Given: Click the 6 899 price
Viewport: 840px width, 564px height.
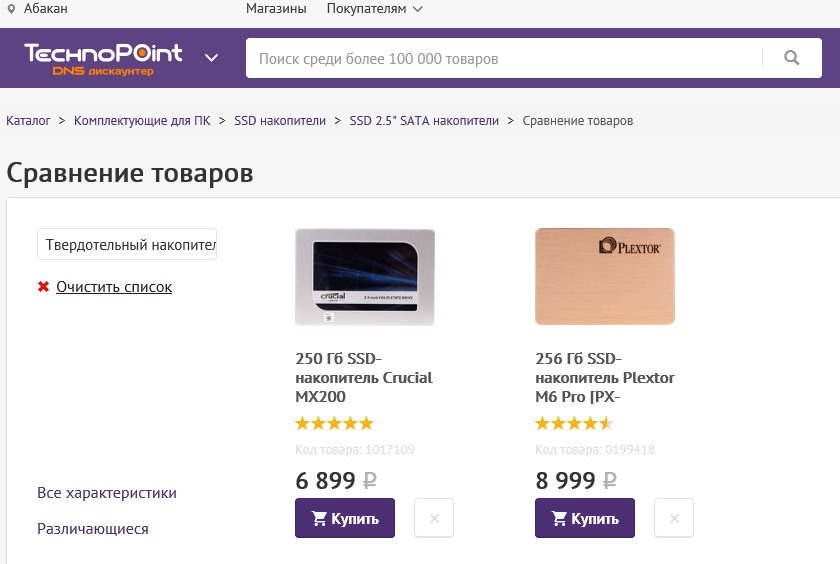Looking at the screenshot, I should click(x=336, y=480).
